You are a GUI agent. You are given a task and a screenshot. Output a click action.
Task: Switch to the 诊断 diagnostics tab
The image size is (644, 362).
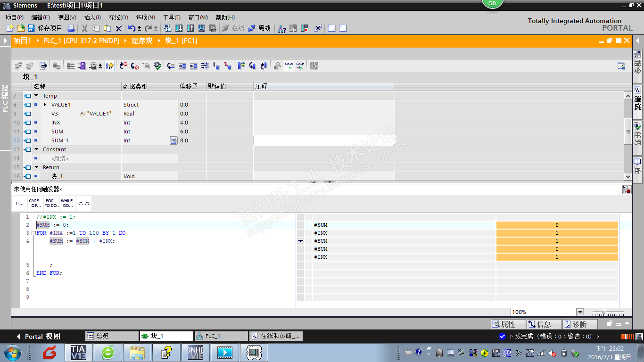[579, 324]
